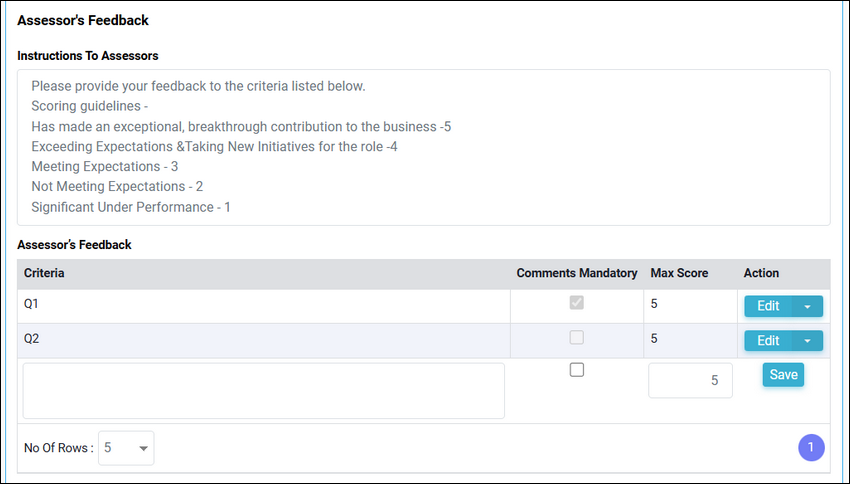
Task: Click the Q1 max score value cell
Action: (690, 306)
